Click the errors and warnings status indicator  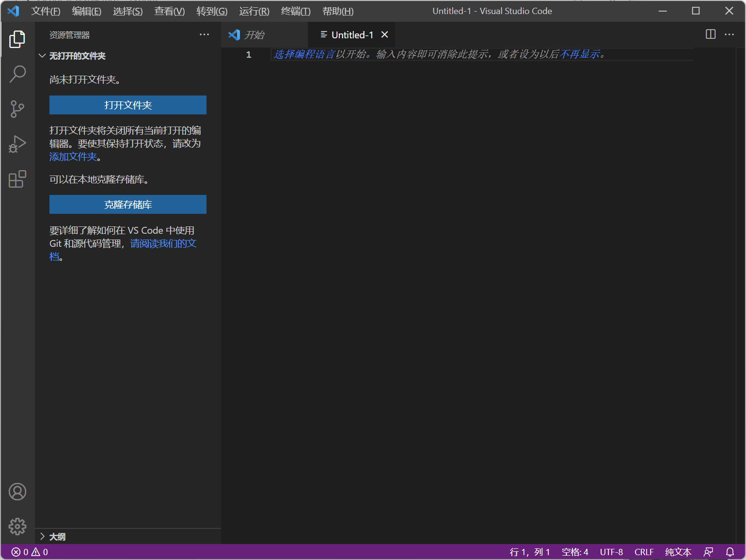[x=30, y=552]
